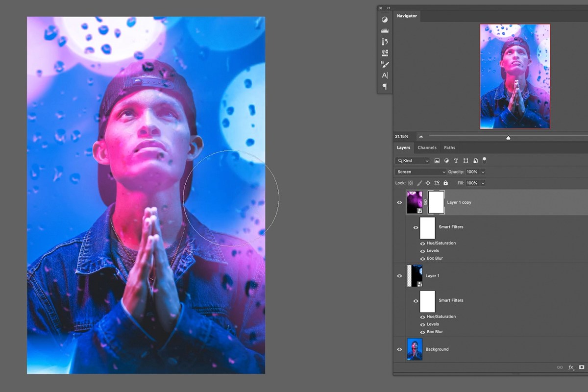
Task: Select Layer 1 copy purple thumbnail
Action: click(415, 202)
